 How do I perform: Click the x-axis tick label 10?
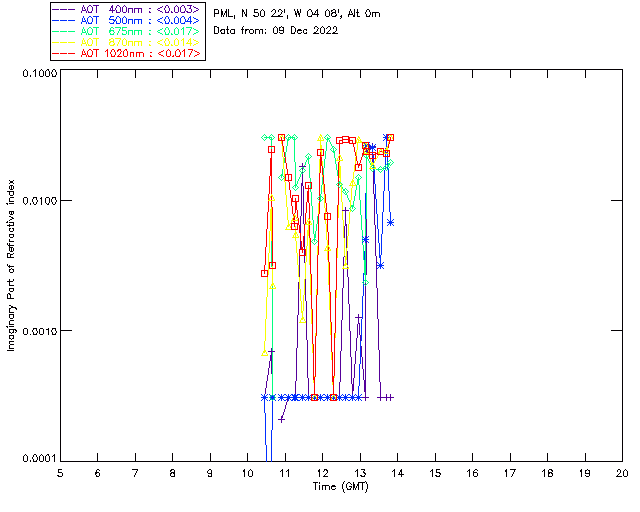[x=247, y=473]
